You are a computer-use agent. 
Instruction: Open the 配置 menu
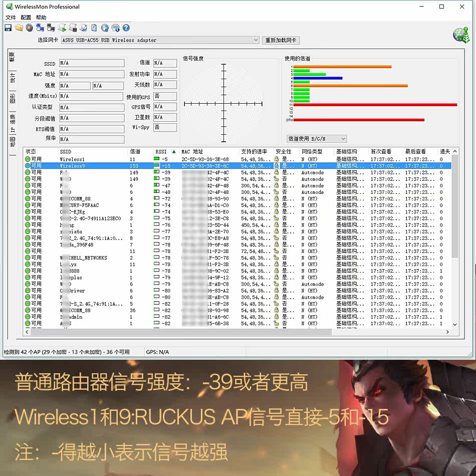tap(26, 18)
